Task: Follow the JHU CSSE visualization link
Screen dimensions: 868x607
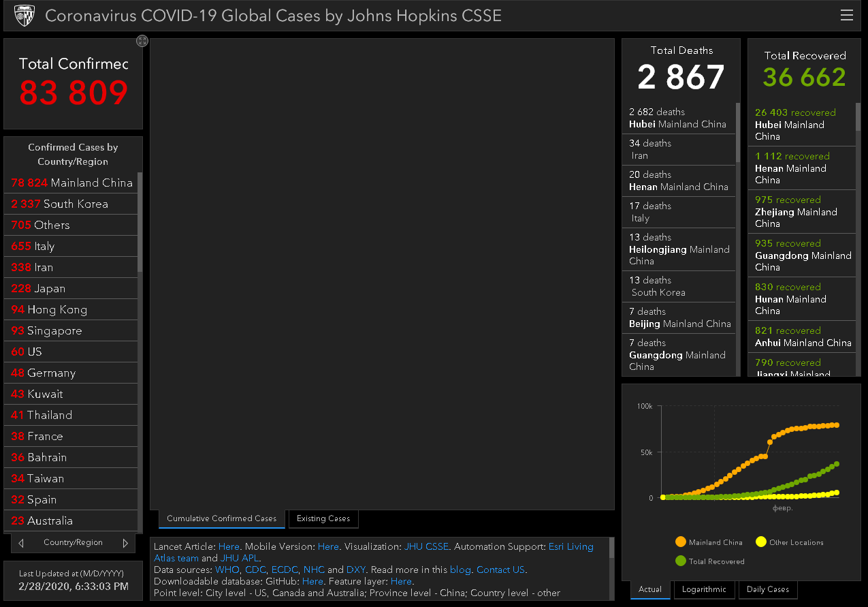Action: [x=427, y=546]
